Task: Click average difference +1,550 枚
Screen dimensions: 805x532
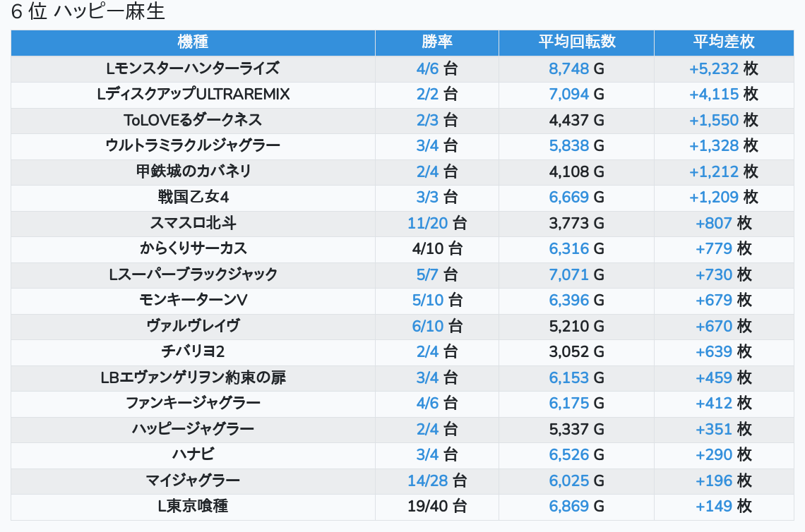Action: click(724, 120)
